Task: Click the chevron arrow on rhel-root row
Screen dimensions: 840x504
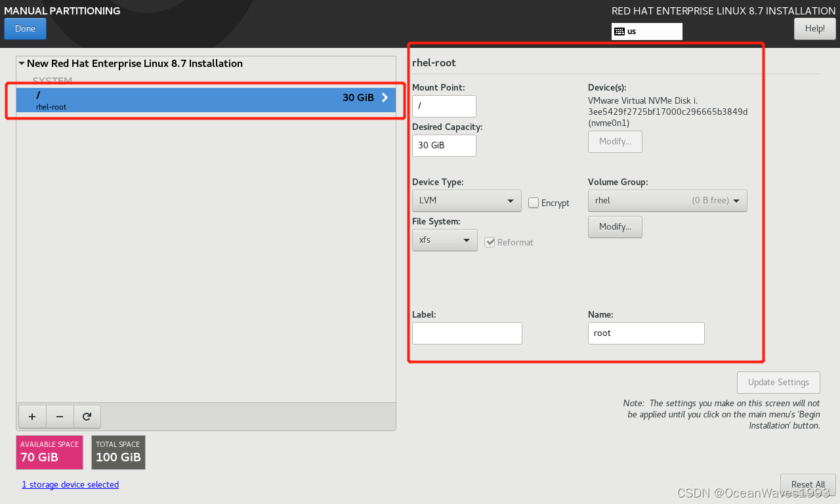Action: pos(385,98)
